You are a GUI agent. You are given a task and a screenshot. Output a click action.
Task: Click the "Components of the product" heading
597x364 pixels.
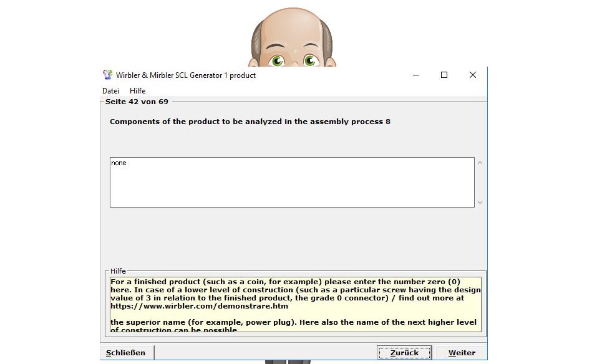250,122
